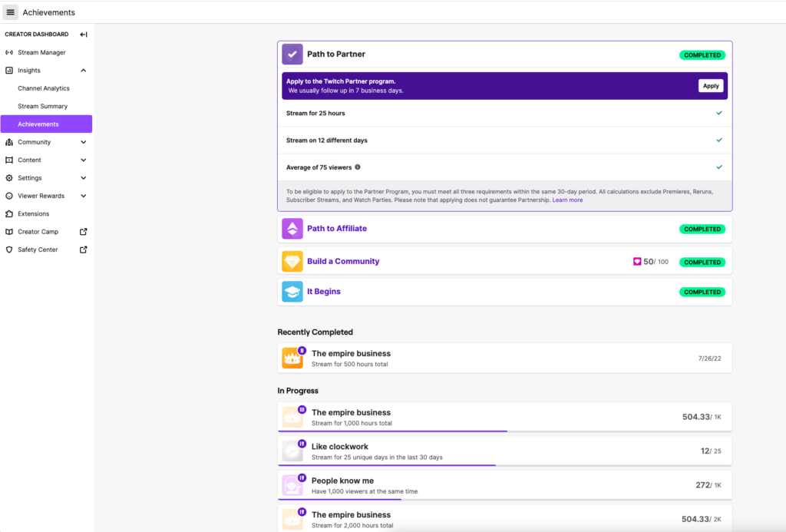
Task: Click the Settings gear icon
Action: click(9, 178)
